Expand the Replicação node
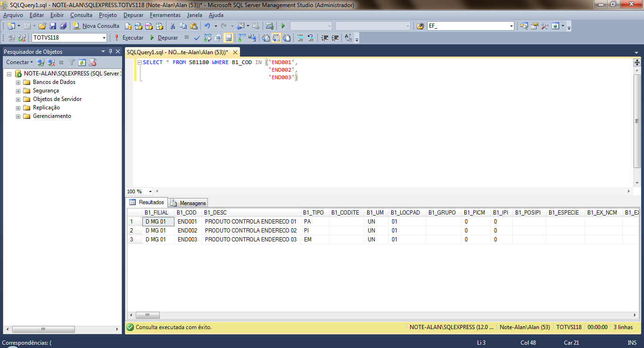This screenshot has height=348, width=644. (18, 108)
